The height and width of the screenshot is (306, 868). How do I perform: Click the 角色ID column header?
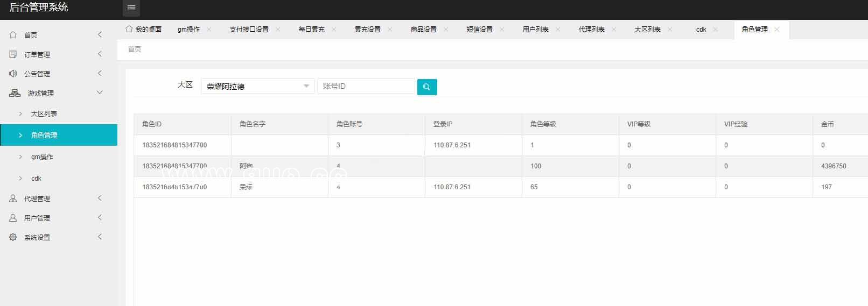click(183, 124)
